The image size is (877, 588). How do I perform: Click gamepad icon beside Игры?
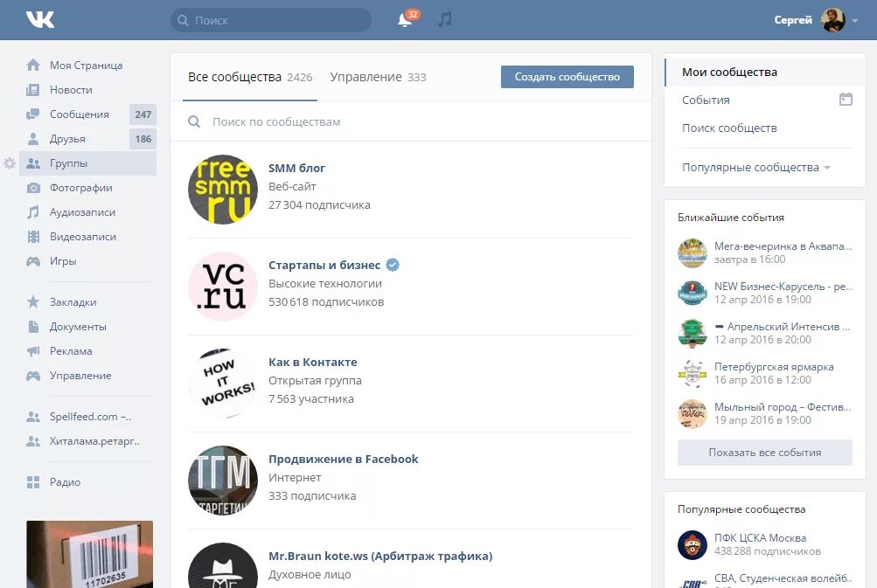(x=33, y=261)
